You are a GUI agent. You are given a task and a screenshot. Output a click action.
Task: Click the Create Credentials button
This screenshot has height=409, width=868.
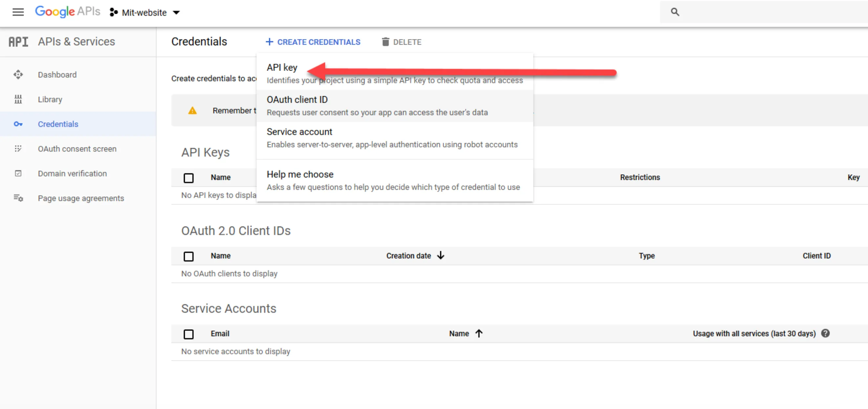pyautogui.click(x=313, y=42)
